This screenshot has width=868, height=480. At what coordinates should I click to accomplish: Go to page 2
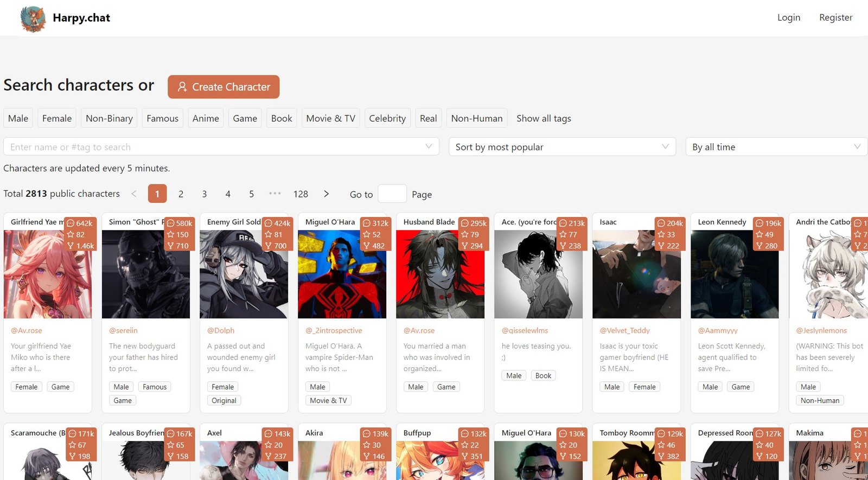coord(181,194)
